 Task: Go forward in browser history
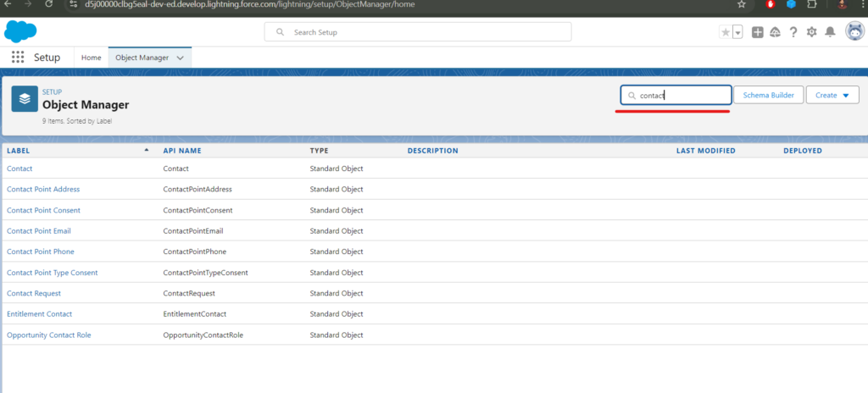click(28, 4)
